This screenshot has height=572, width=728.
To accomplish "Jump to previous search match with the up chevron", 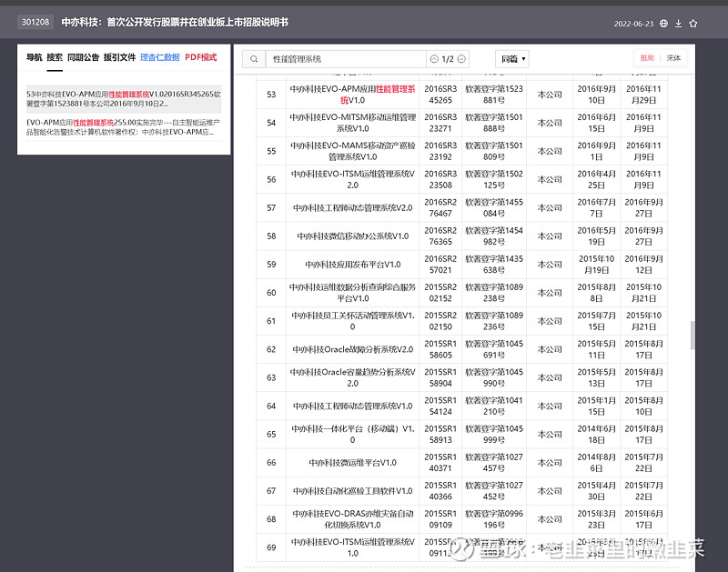I will (x=435, y=58).
